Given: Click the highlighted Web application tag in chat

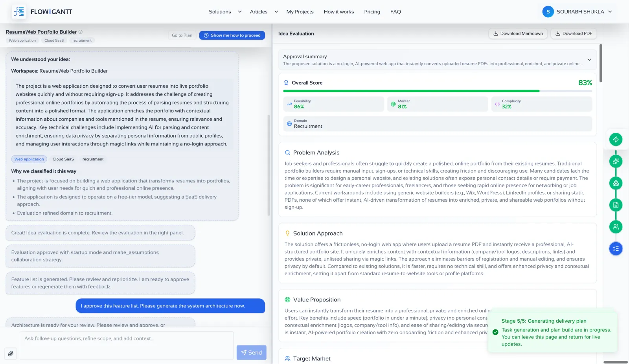Looking at the screenshot, I should [29, 159].
